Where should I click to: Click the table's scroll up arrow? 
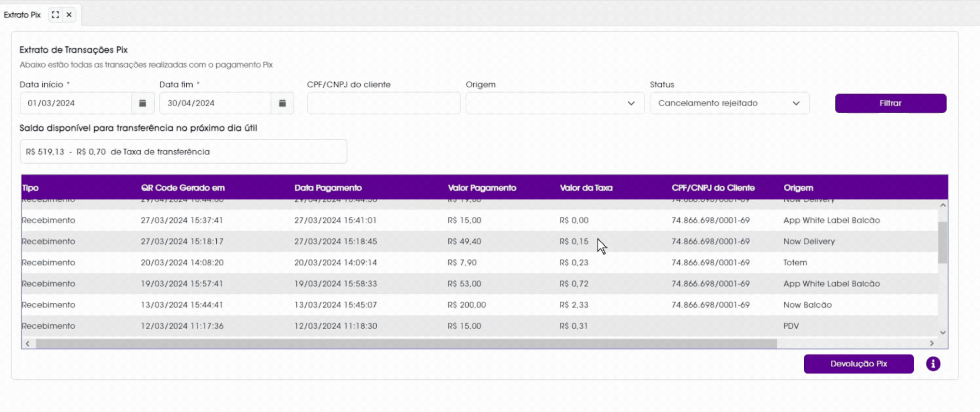(943, 206)
